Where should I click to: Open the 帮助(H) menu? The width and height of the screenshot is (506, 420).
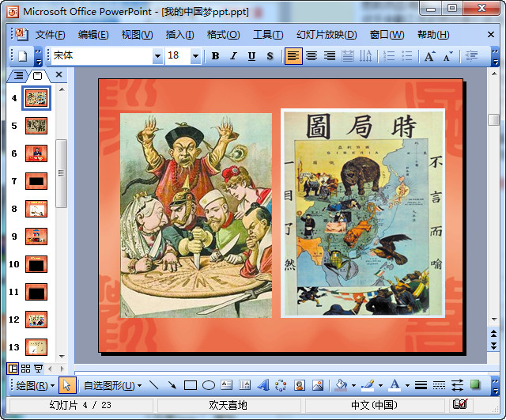433,35
